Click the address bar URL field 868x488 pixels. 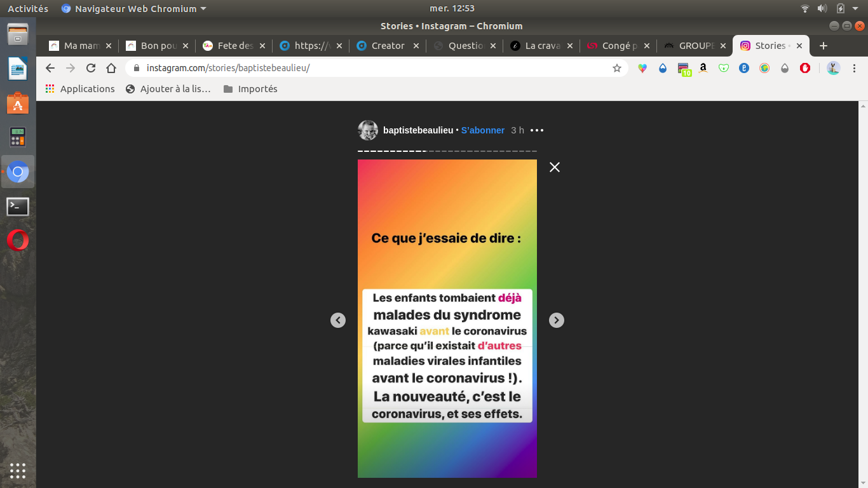click(369, 68)
